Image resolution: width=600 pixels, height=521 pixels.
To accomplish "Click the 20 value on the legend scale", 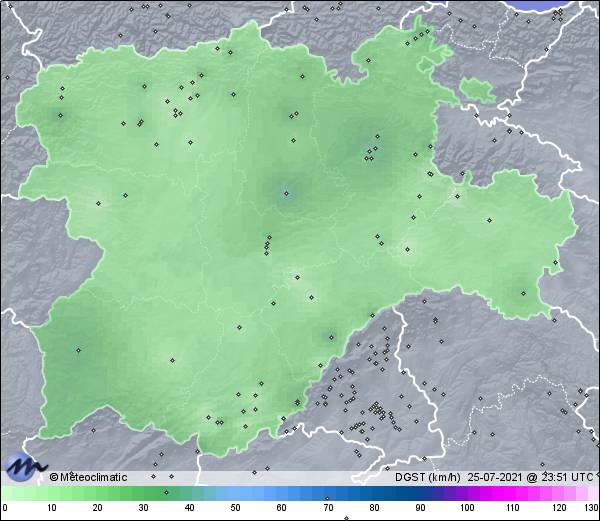I will tap(98, 508).
